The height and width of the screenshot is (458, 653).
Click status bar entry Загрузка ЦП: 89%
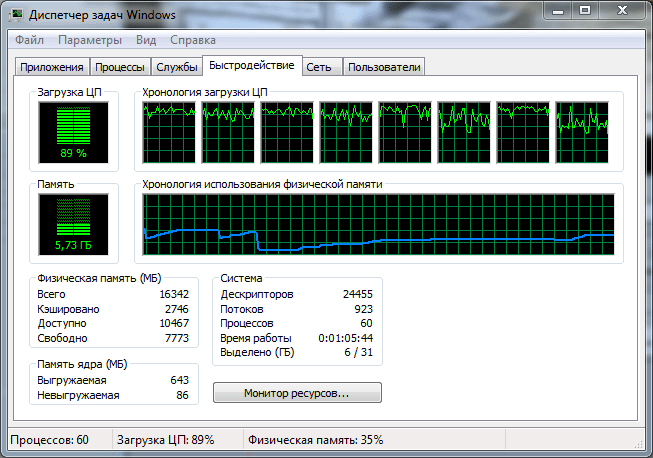tap(165, 440)
